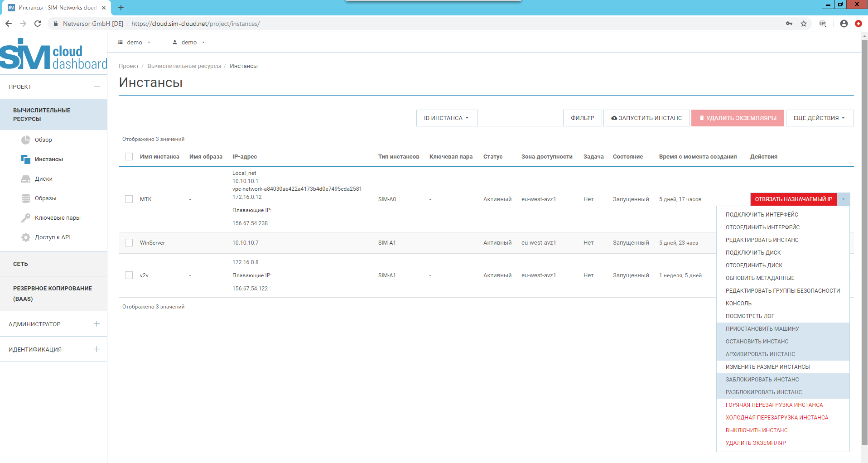Select ПОДКЛЮЧИТЬ ИНТЕРФЕЙС from actions menu
868x463 pixels.
[x=783, y=215]
